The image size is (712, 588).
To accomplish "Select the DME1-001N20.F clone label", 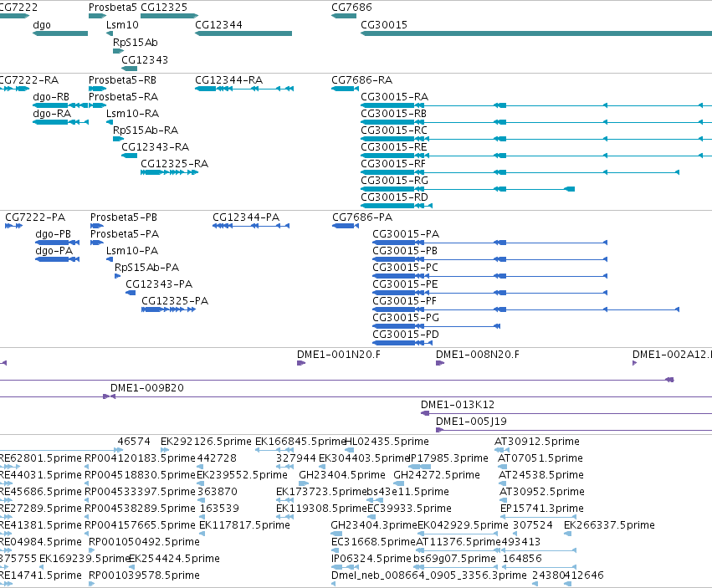I will [x=338, y=355].
